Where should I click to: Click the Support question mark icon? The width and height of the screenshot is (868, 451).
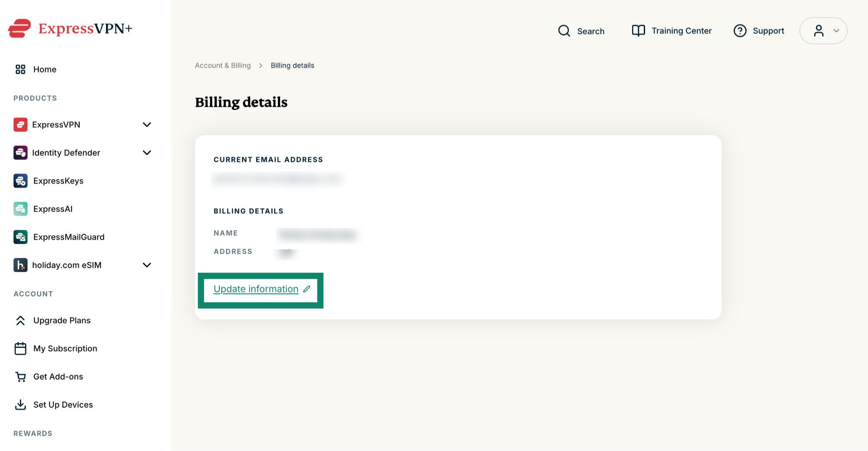point(740,31)
